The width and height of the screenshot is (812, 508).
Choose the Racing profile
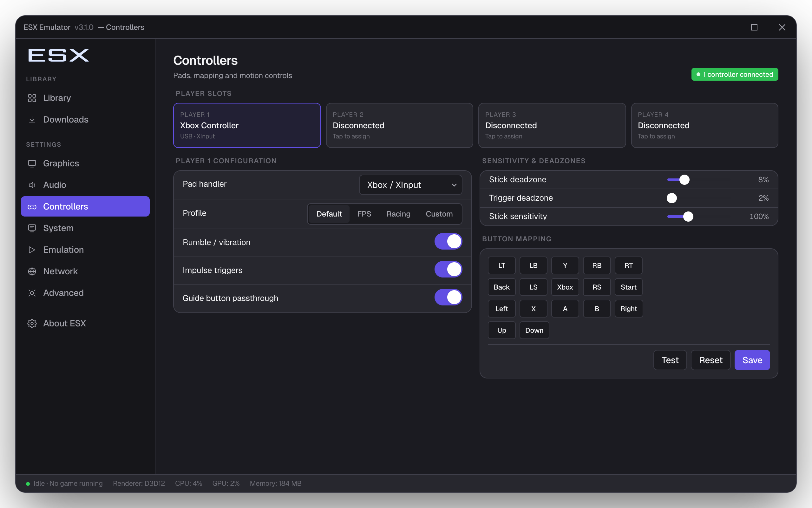398,214
